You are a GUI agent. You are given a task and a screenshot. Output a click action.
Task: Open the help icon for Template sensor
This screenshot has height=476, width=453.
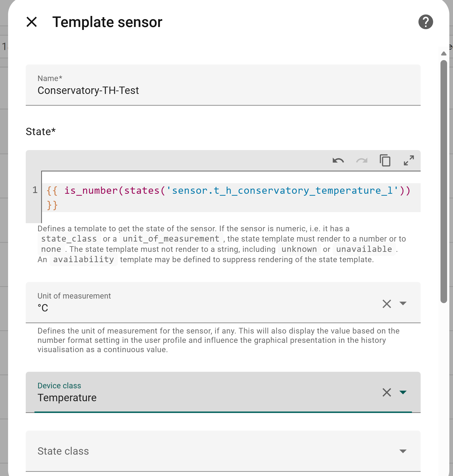coord(426,22)
